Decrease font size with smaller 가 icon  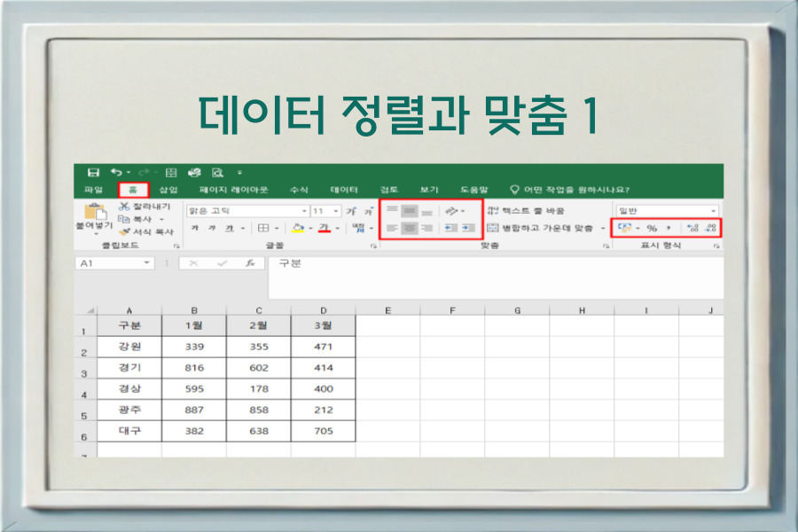coord(368,211)
